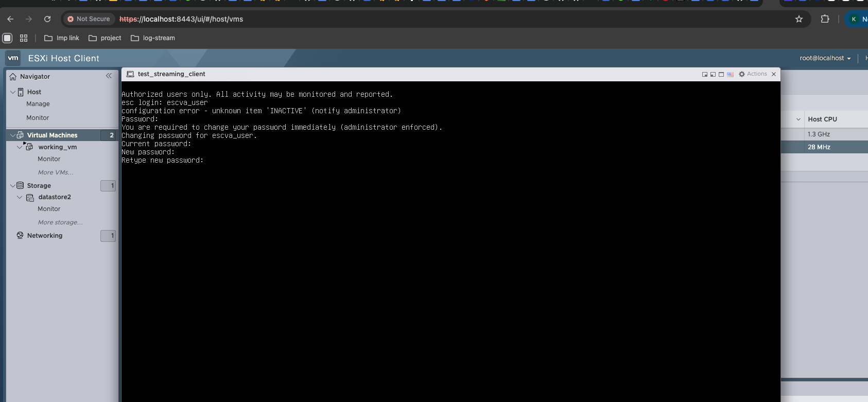
Task: Collapse the Host tree node
Action: 13,92
